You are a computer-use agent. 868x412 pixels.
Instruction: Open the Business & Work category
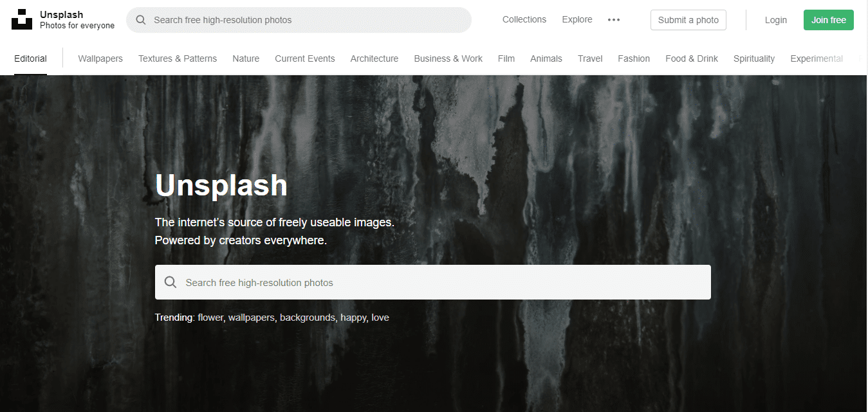coord(448,58)
